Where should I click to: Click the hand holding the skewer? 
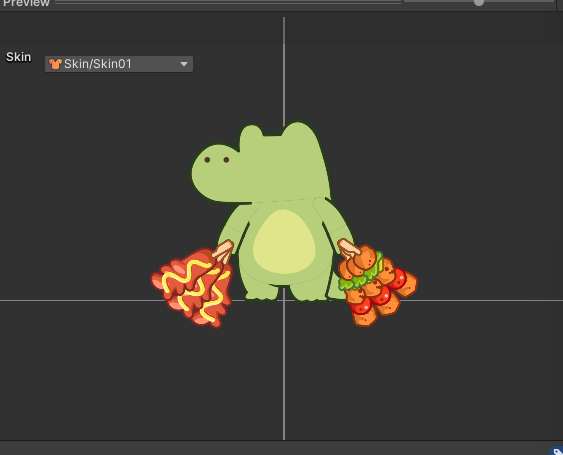(348, 249)
